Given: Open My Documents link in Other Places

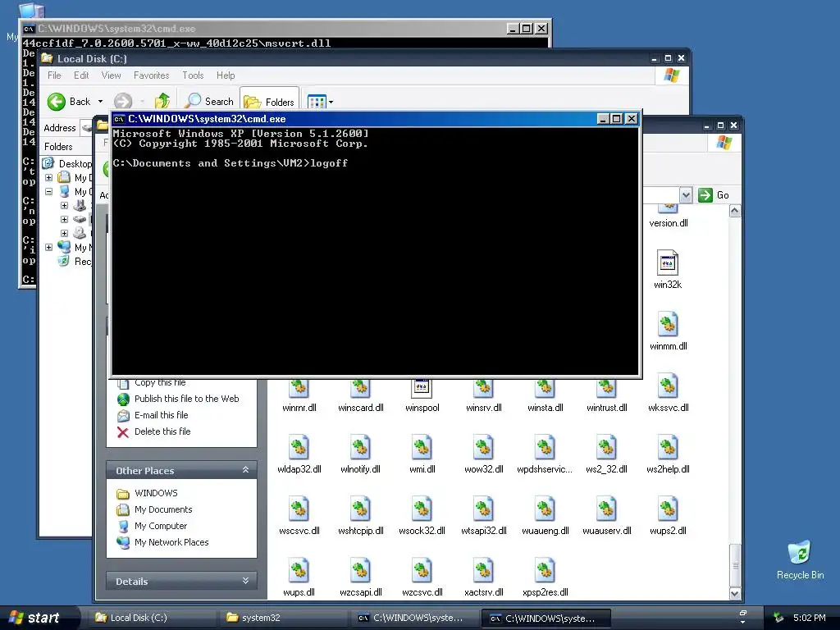Looking at the screenshot, I should point(163,509).
